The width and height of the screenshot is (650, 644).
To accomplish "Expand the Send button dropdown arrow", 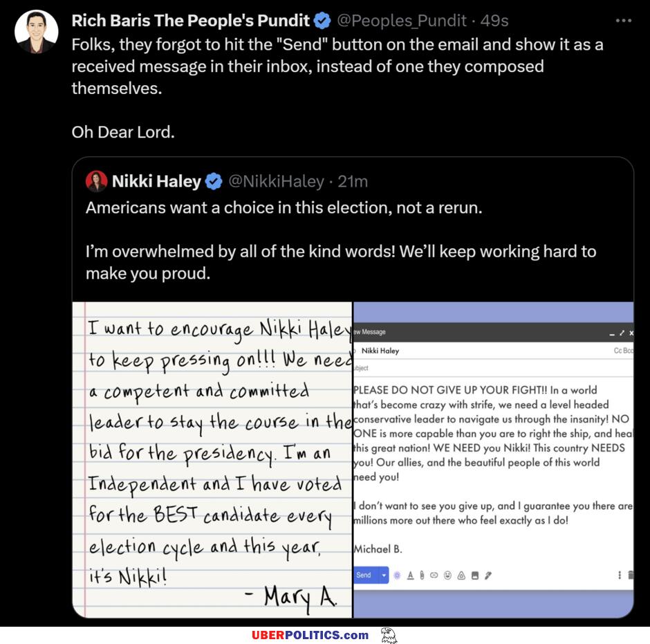I will 384,575.
